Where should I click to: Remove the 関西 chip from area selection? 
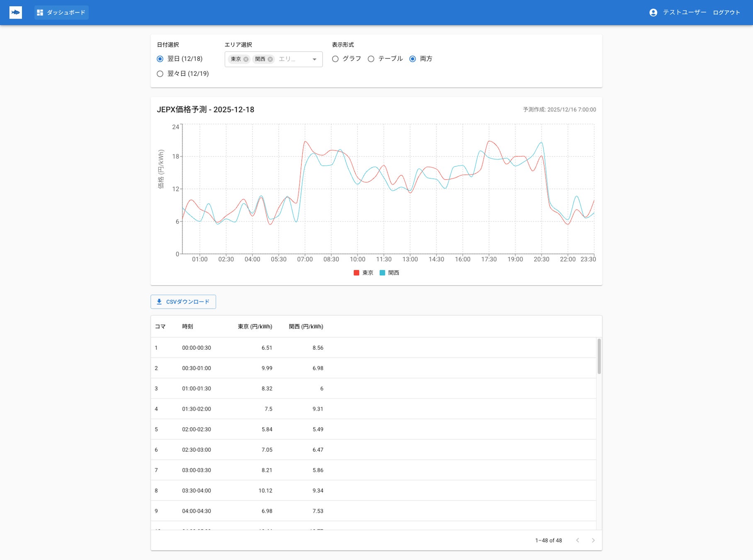pyautogui.click(x=270, y=59)
